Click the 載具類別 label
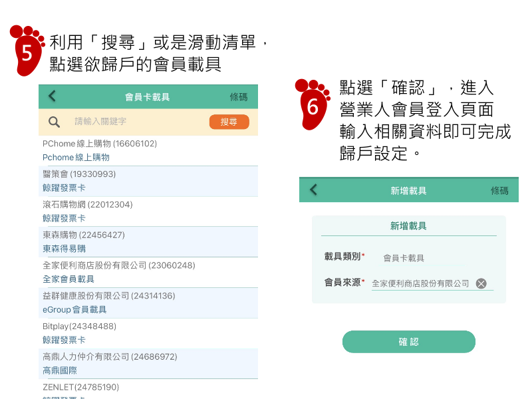 tap(342, 257)
